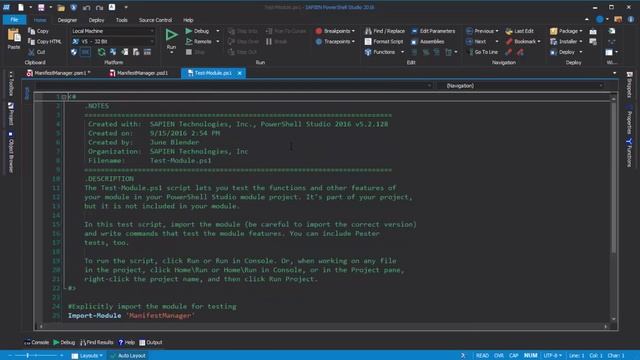This screenshot has height=360, width=640.
Task: Switch to the Designer ribbon tab
Action: [67, 20]
